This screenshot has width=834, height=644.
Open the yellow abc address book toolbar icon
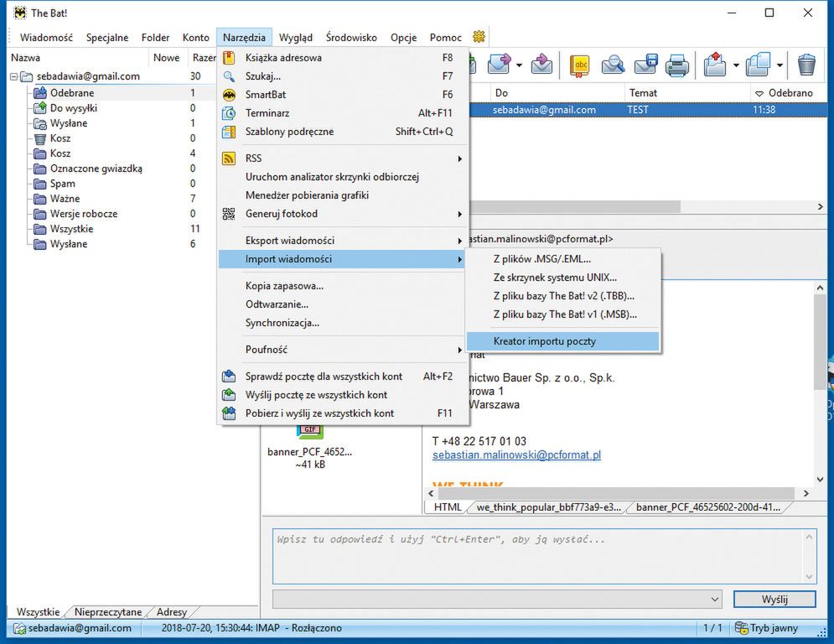580,65
